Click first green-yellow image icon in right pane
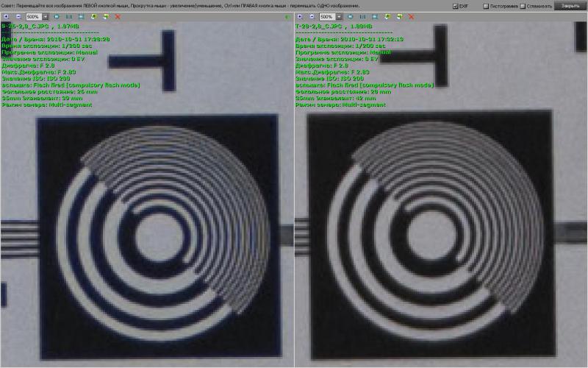The height and width of the screenshot is (368, 588). coord(387,17)
